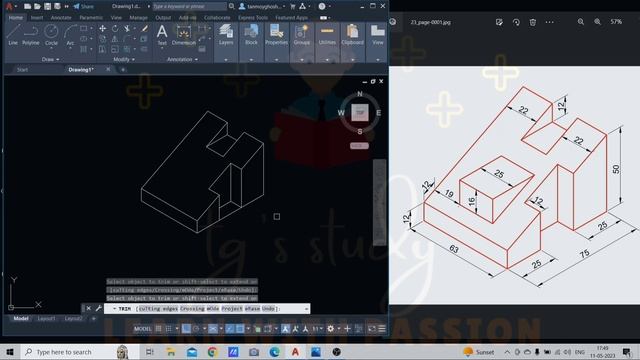Select the Dimension tool
Screen dimensions: 640x360
pos(184,34)
